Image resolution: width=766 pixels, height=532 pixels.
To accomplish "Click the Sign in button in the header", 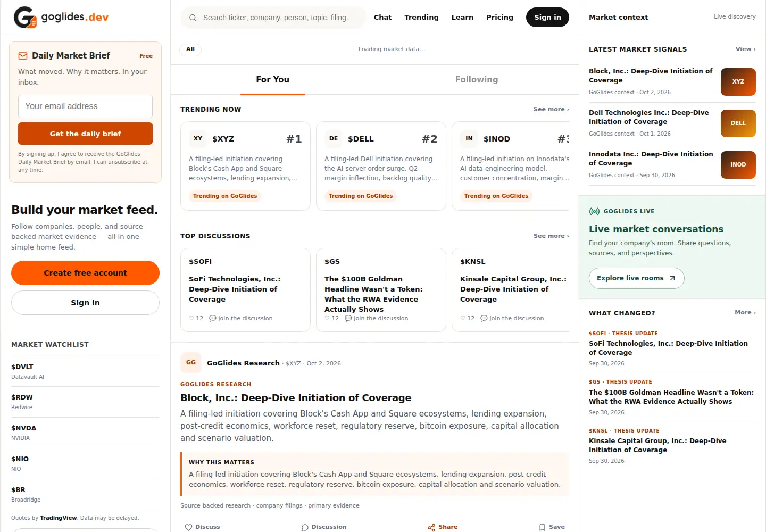I will (547, 18).
